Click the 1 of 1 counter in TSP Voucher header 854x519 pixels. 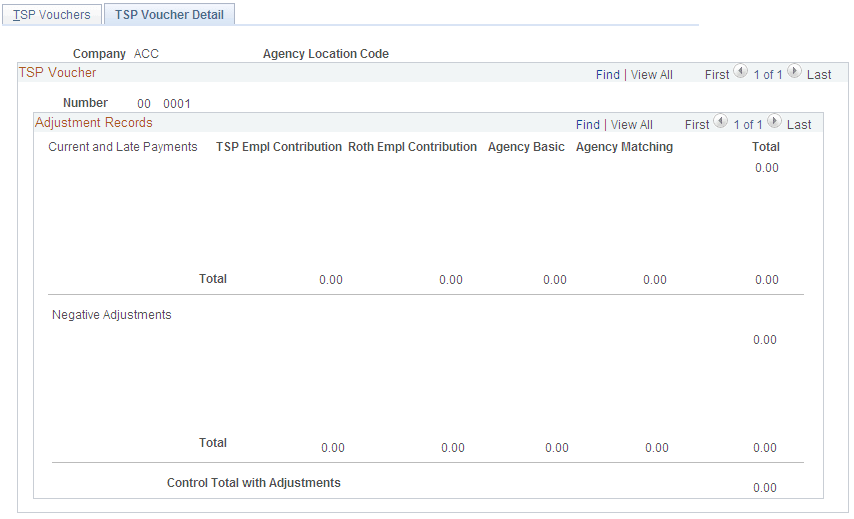point(768,75)
